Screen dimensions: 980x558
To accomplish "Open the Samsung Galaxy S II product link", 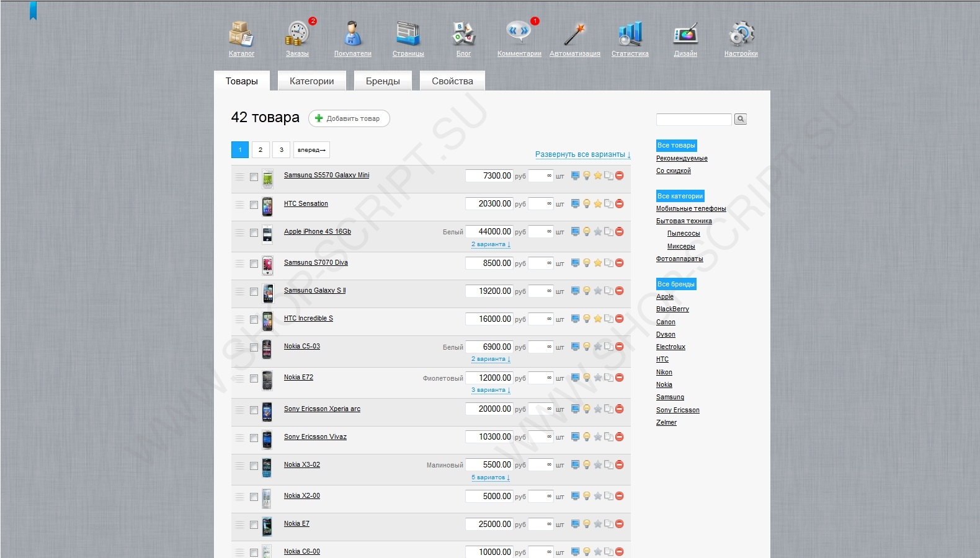I will tap(314, 291).
